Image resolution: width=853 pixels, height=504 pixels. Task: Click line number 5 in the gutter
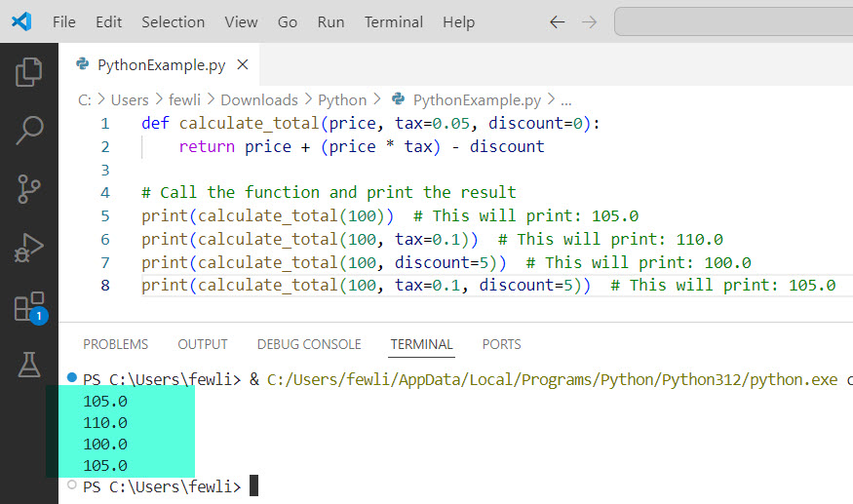click(x=105, y=216)
